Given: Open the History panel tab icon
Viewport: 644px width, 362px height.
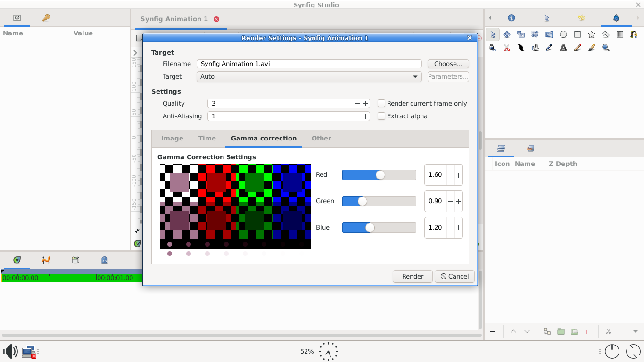Looking at the screenshot, I should 581,18.
